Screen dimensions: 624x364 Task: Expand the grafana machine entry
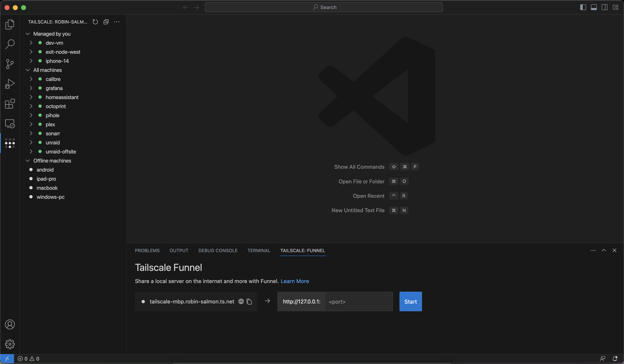click(x=31, y=88)
